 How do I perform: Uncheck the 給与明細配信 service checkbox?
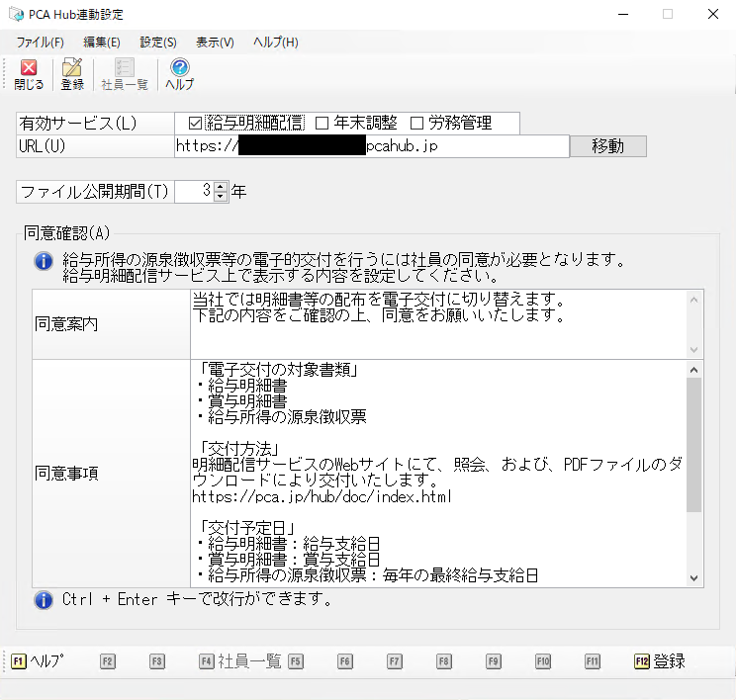195,124
